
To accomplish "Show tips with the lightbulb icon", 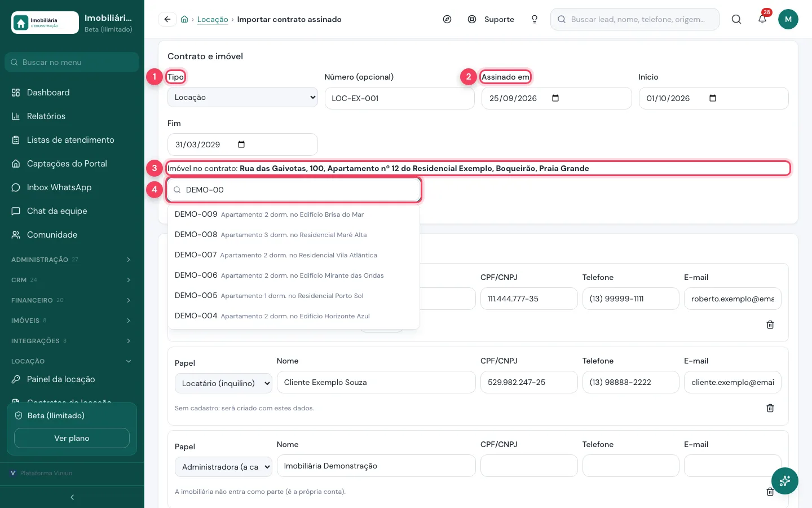I will click(x=535, y=19).
